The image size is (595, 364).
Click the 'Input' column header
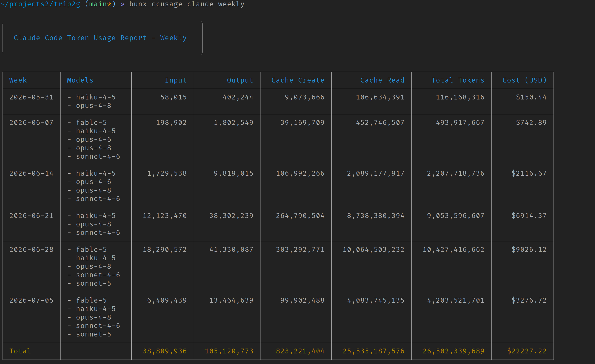[176, 80]
